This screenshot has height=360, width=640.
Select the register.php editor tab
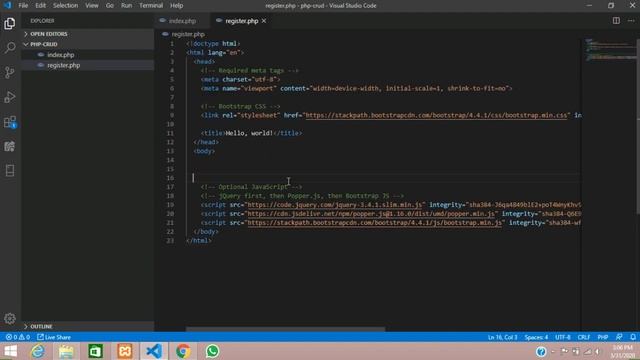[241, 21]
